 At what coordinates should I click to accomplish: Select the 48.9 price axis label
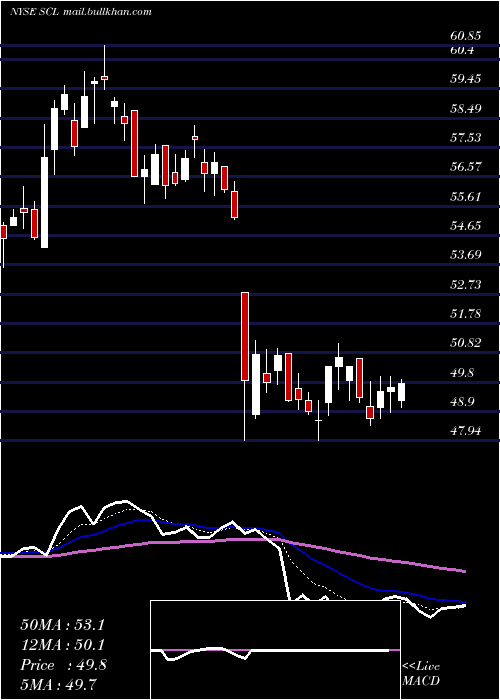462,402
